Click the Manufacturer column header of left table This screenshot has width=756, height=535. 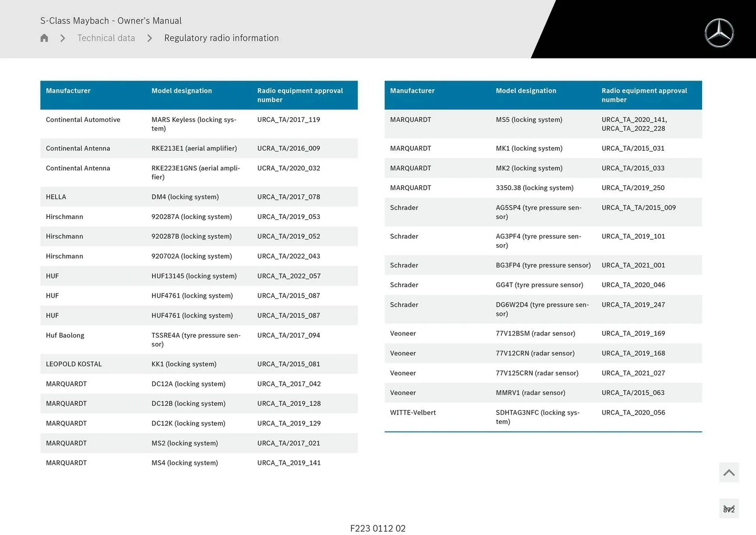(68, 91)
